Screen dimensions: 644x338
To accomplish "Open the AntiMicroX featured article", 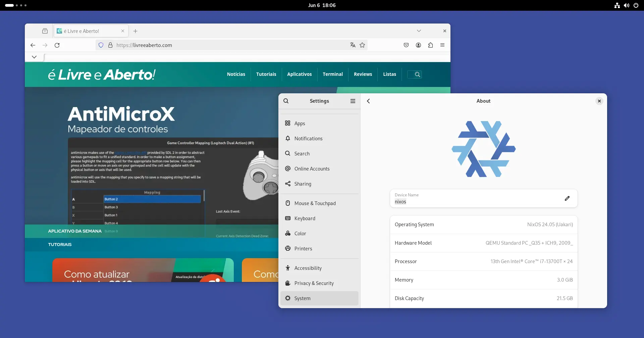I will click(121, 114).
